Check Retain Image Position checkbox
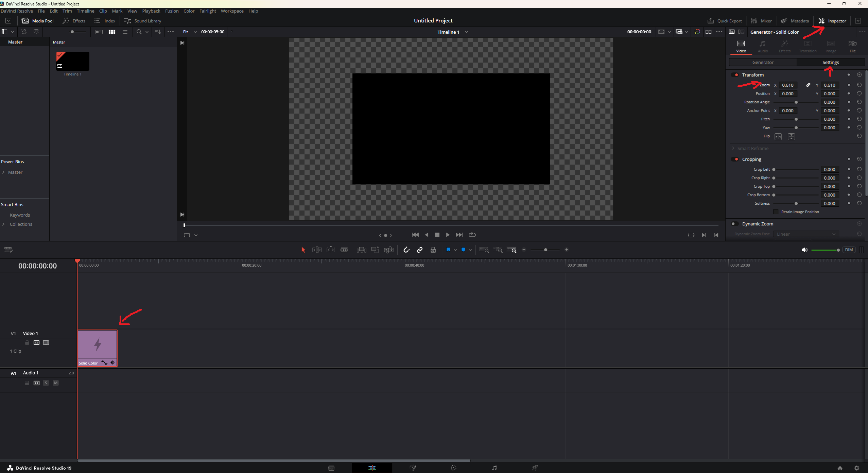The image size is (868, 473). click(x=776, y=212)
